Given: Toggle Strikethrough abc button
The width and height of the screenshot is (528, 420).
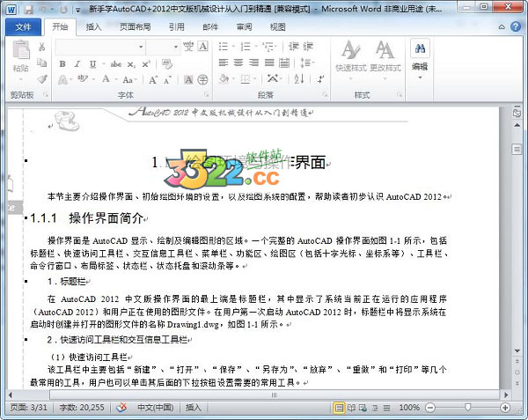Looking at the screenshot, I should 115,64.
